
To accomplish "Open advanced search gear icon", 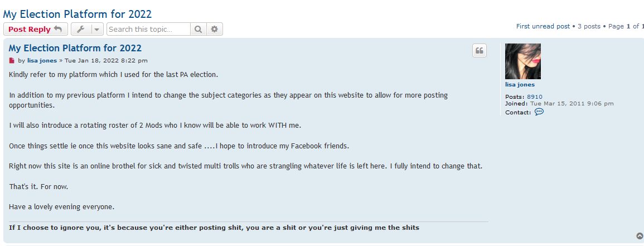I will (215, 30).
